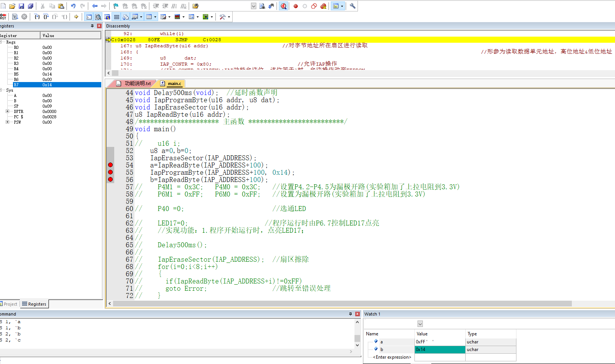Switch to the 功能说明.txt tab

(134, 83)
